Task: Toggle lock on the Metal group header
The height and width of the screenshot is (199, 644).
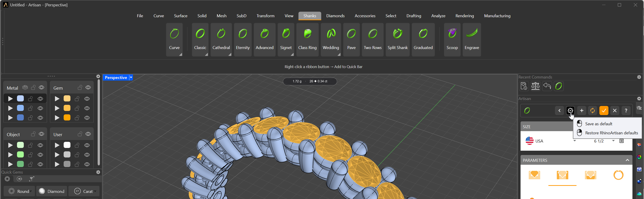Action: [33, 87]
